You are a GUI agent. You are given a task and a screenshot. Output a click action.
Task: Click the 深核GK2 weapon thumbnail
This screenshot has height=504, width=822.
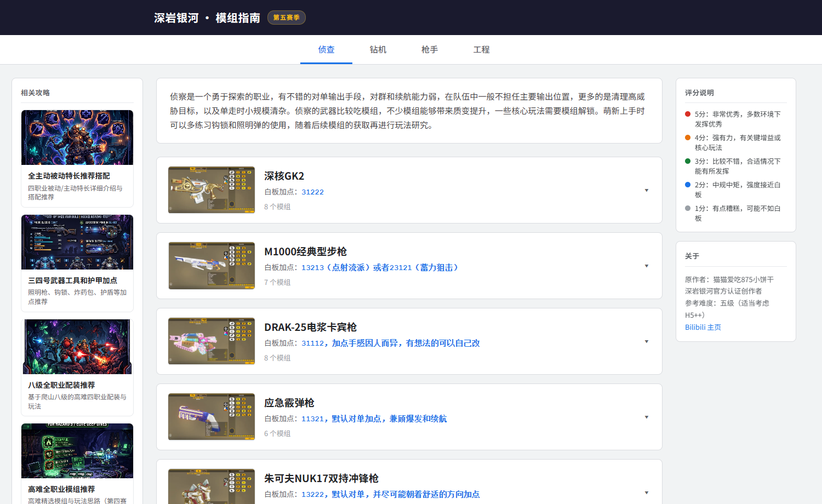(212, 190)
